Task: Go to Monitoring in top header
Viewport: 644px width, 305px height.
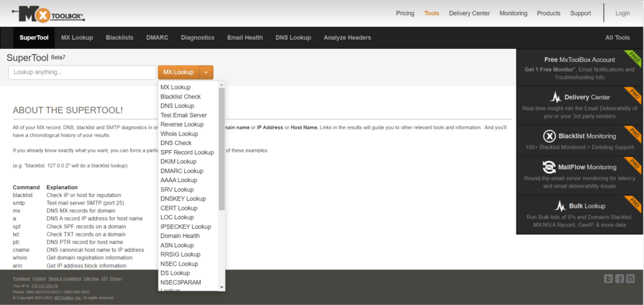Action: click(513, 13)
